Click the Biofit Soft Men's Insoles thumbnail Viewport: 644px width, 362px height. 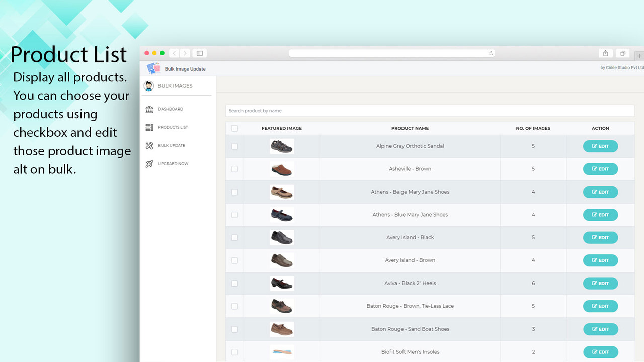282,352
